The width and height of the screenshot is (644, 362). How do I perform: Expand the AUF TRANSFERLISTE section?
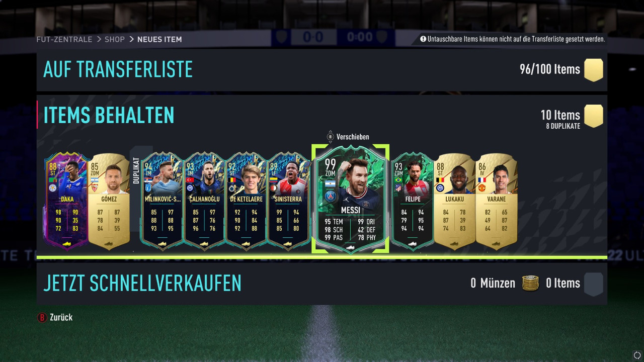point(321,70)
